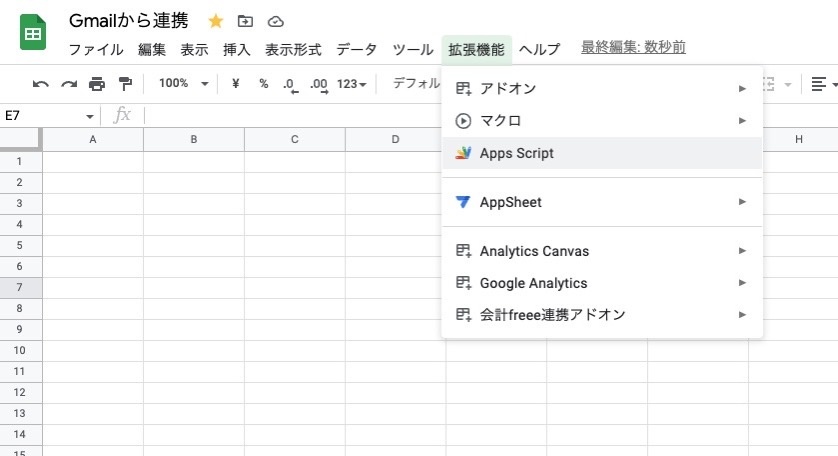Click the formula bar input
Viewport: 838px width, 456px height.
coord(291,115)
